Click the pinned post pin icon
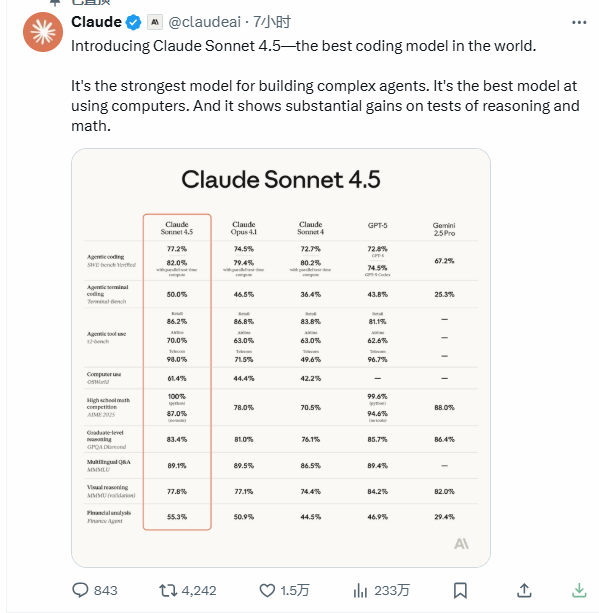599x613 pixels. click(55, 2)
